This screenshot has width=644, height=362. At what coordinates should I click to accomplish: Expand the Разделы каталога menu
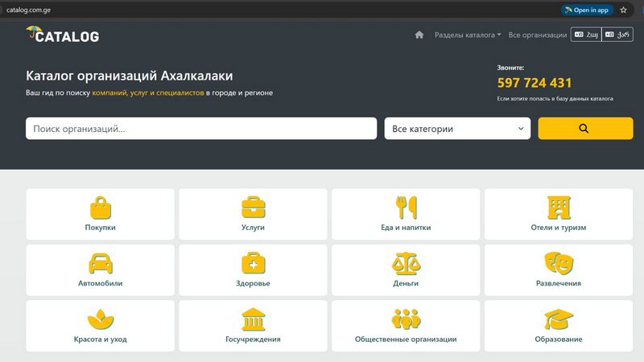point(468,35)
